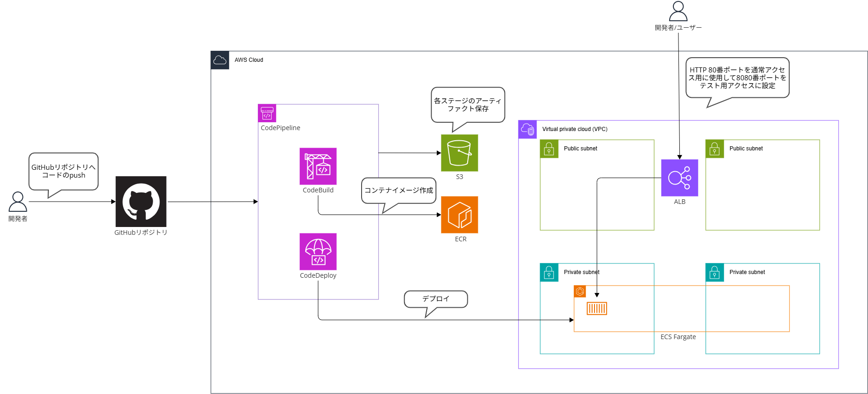Select the コンテナイメージ作成 callout
868x394 pixels.
[399, 191]
